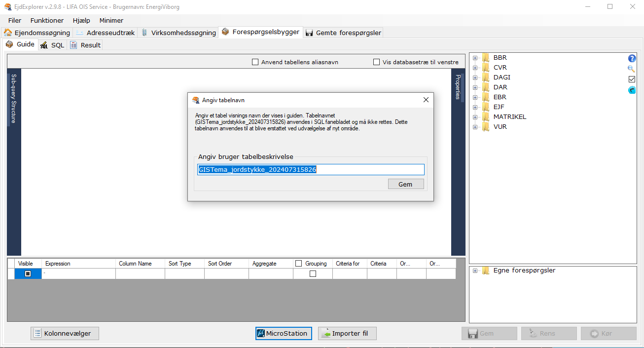Enable Anvend tabellens aliasnavn
The width and height of the screenshot is (644, 348).
pyautogui.click(x=255, y=62)
